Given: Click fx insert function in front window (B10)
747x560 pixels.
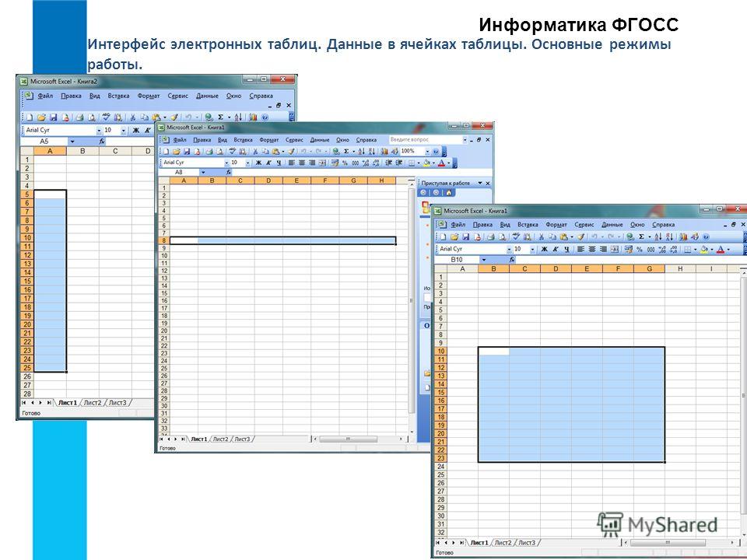Looking at the screenshot, I should [512, 260].
